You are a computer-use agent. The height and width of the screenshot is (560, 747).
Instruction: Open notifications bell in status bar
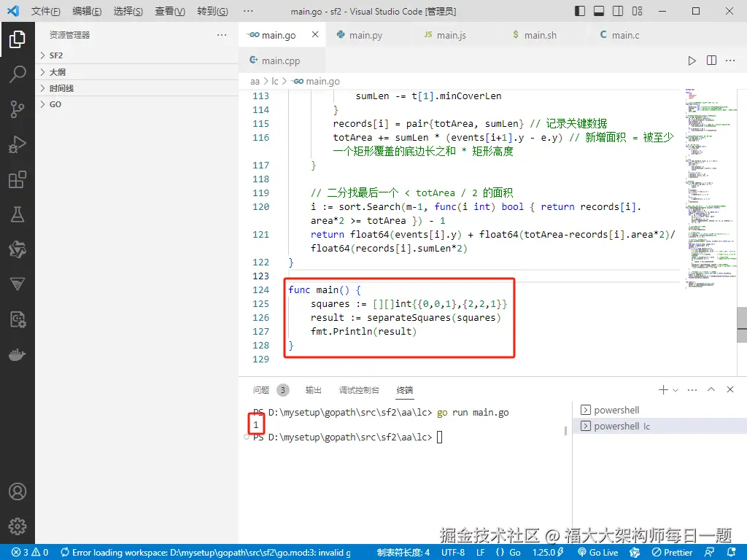pyautogui.click(x=731, y=553)
